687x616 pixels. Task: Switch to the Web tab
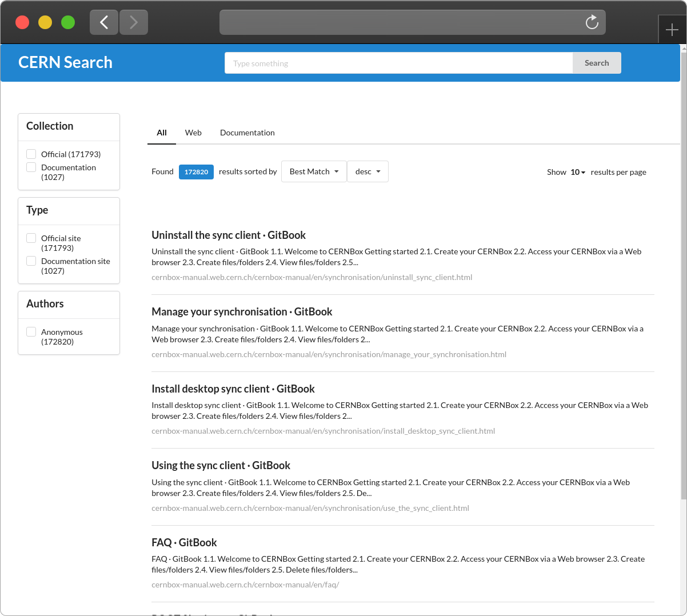(x=193, y=133)
